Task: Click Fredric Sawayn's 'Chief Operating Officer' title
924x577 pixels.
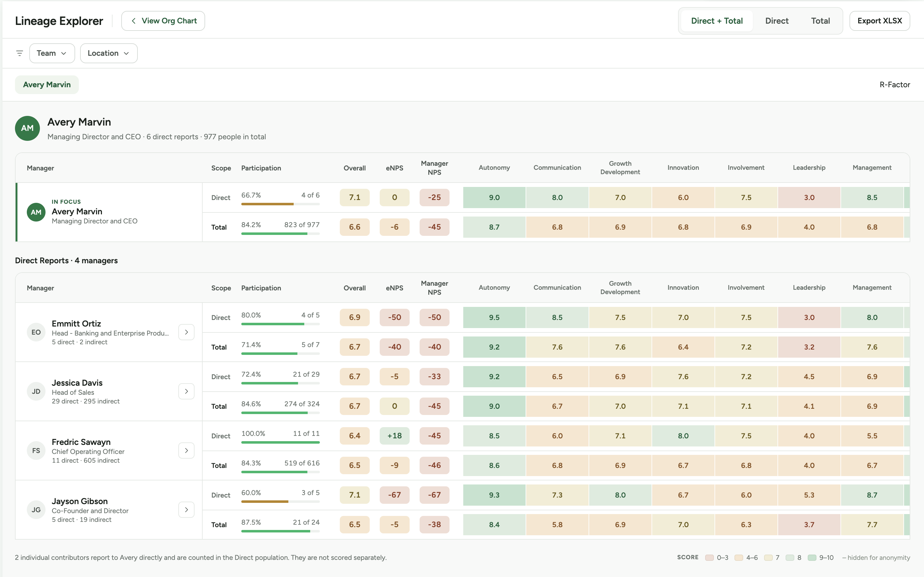Action: coord(88,451)
